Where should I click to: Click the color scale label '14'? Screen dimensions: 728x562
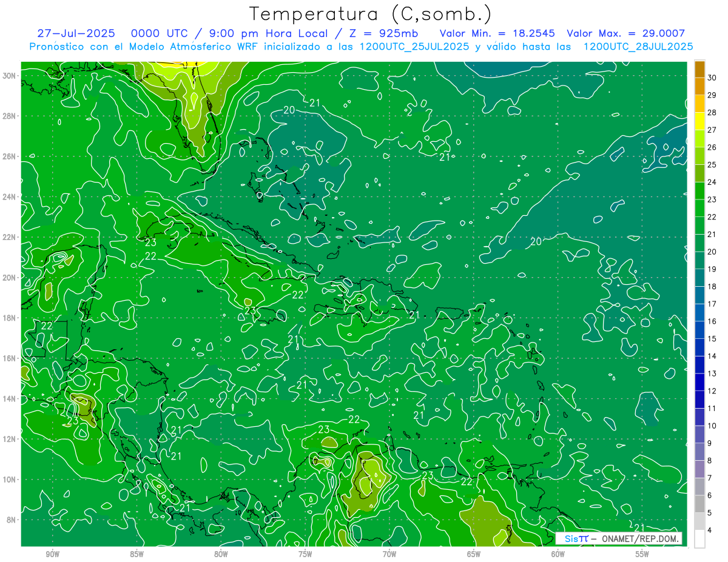pyautogui.click(x=712, y=356)
